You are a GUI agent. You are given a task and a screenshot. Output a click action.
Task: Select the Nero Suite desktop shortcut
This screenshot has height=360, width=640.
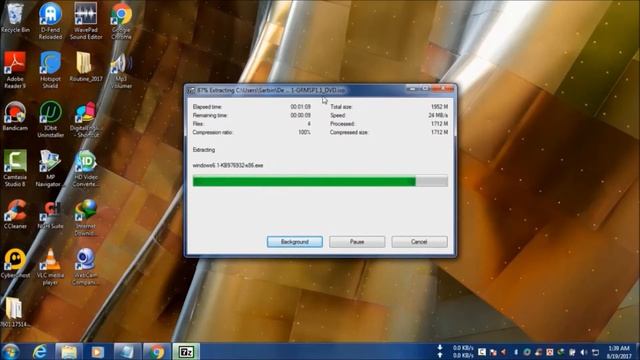point(51,214)
